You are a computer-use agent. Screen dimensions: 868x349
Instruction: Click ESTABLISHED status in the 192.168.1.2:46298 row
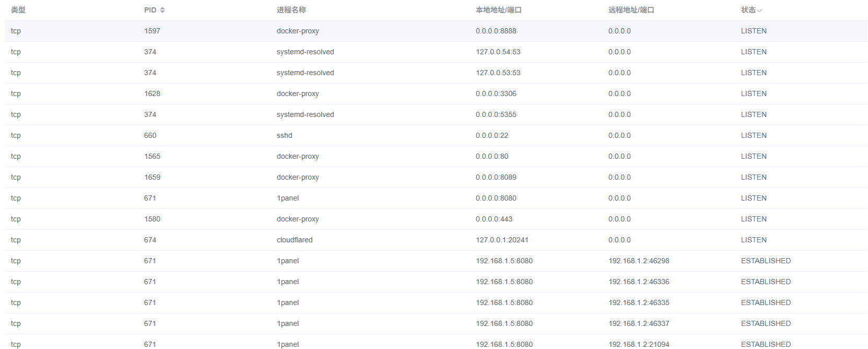[x=766, y=261]
